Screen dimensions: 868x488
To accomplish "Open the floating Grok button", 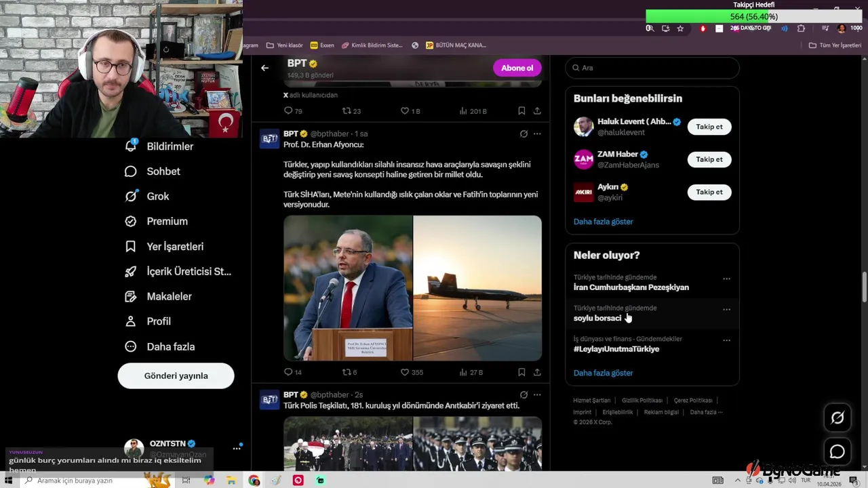I will [837, 418].
